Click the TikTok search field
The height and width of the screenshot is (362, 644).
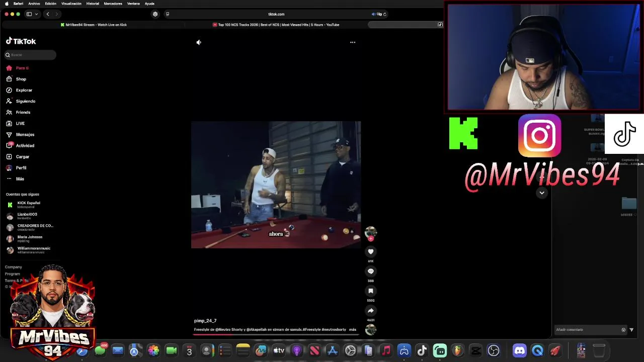pos(30,55)
